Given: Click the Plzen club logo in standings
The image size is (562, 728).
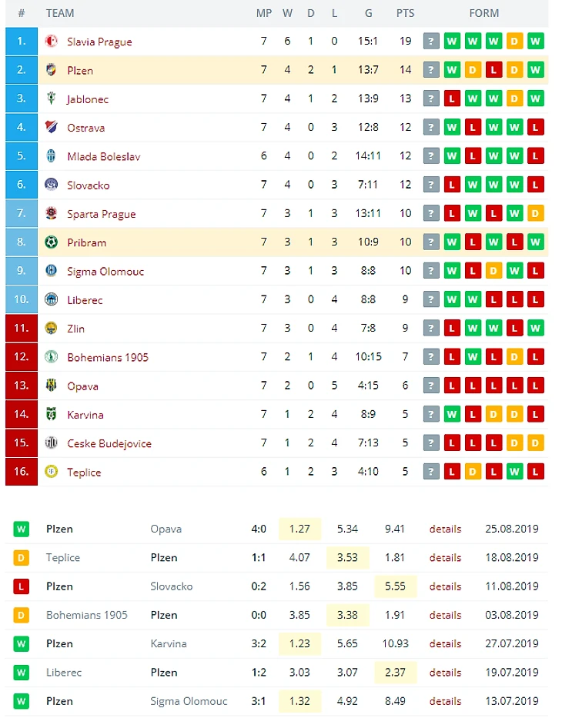Looking at the screenshot, I should [51, 69].
